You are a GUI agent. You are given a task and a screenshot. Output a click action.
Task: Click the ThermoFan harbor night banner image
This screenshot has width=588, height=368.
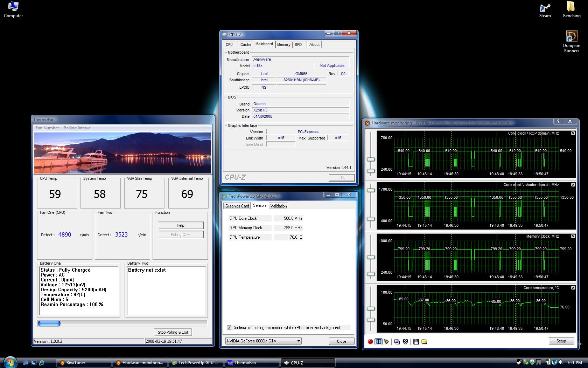pos(122,153)
